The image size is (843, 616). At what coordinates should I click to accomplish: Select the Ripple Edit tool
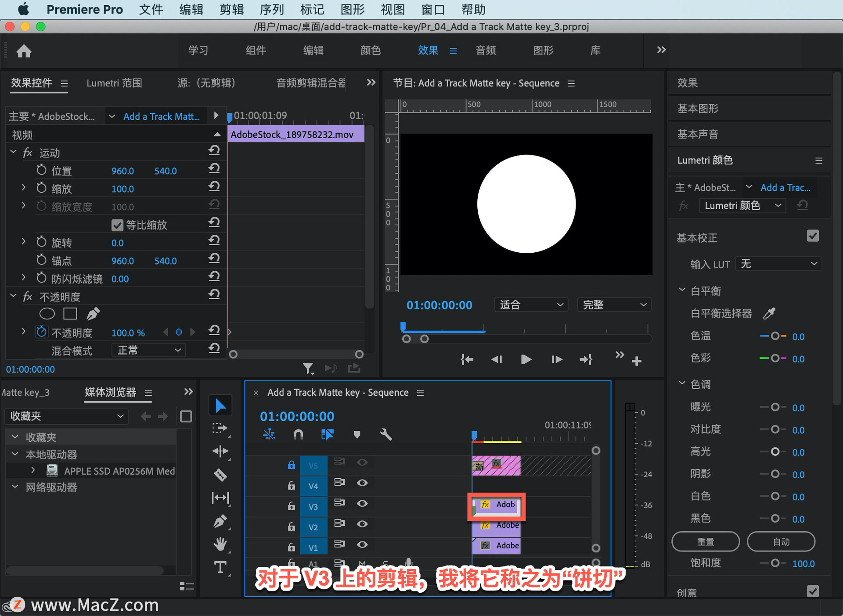coord(220,451)
